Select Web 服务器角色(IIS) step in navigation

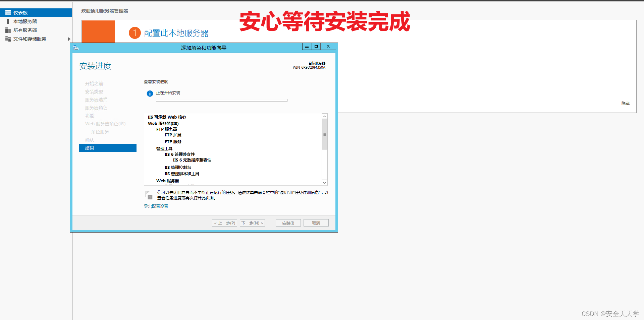pos(105,124)
